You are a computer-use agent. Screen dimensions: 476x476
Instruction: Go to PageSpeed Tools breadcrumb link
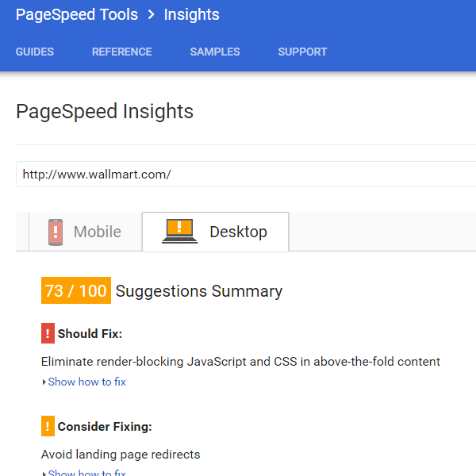77,14
